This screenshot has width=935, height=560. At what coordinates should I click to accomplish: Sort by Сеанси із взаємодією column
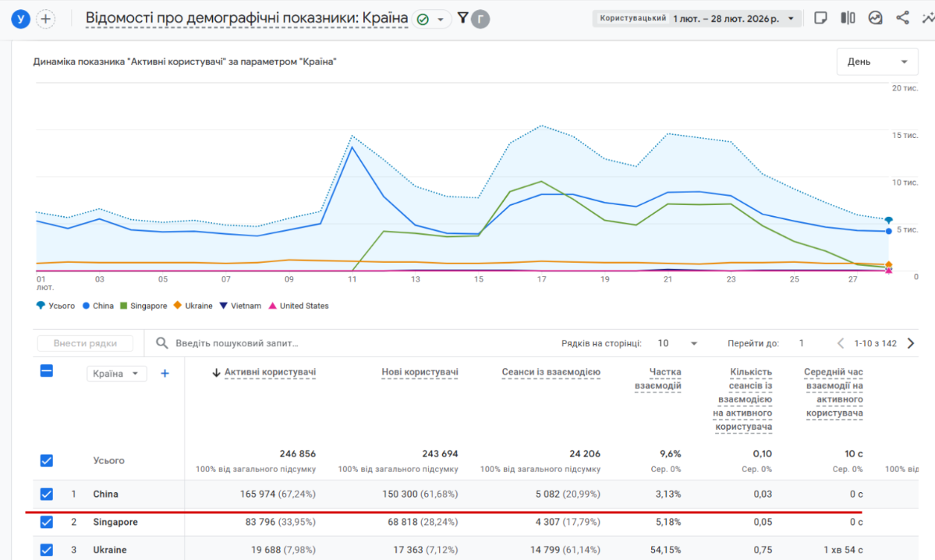[x=551, y=373]
